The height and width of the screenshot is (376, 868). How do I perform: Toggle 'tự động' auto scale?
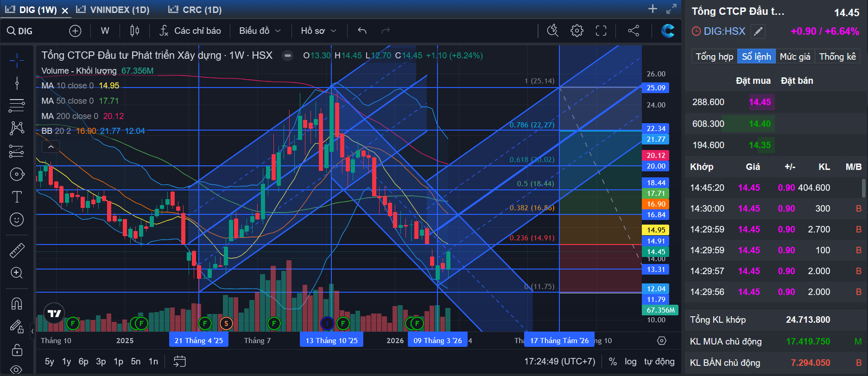(x=659, y=362)
